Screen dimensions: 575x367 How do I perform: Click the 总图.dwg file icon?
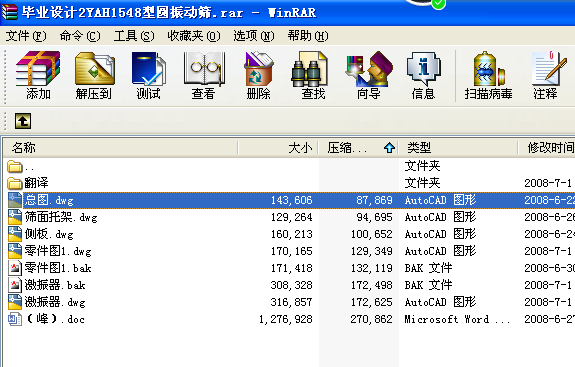[15, 200]
